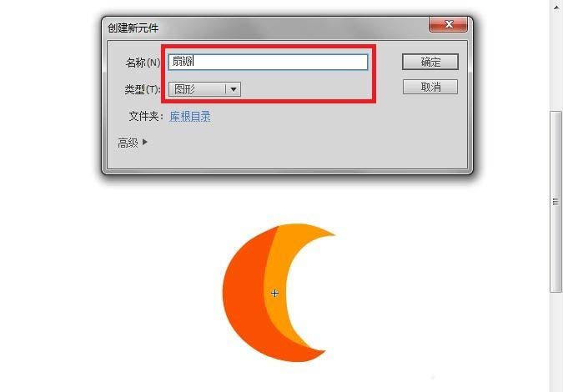
Task: Cancel the dialog with 取消
Action: [x=430, y=87]
